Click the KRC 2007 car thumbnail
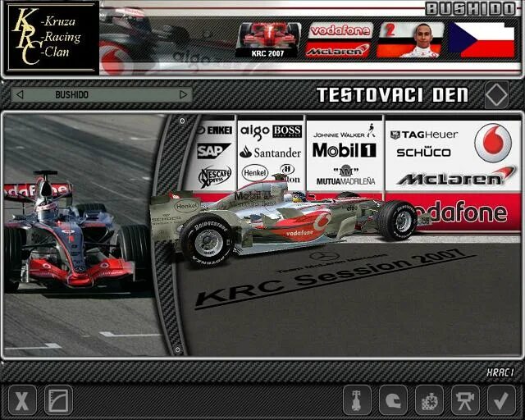The height and width of the screenshot is (420, 525). pyautogui.click(x=268, y=40)
